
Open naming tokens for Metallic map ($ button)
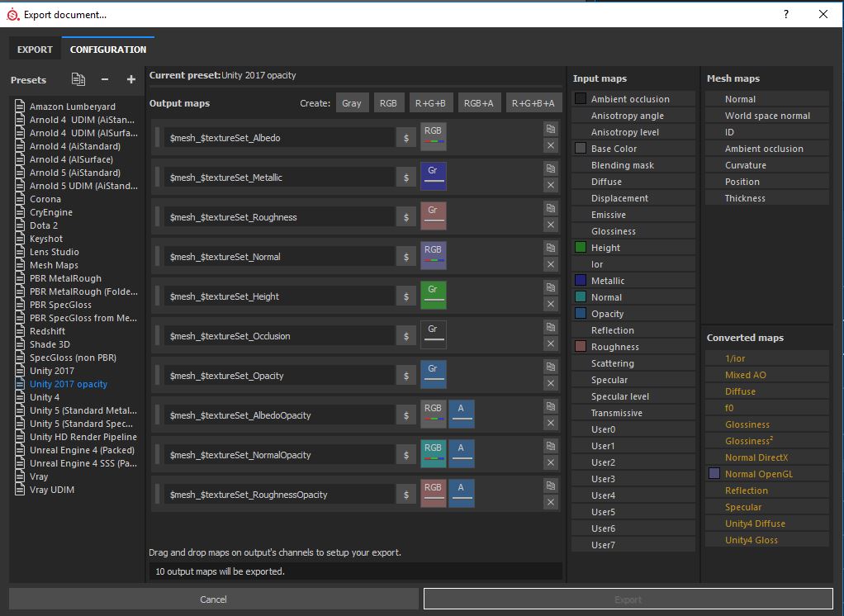(x=406, y=178)
